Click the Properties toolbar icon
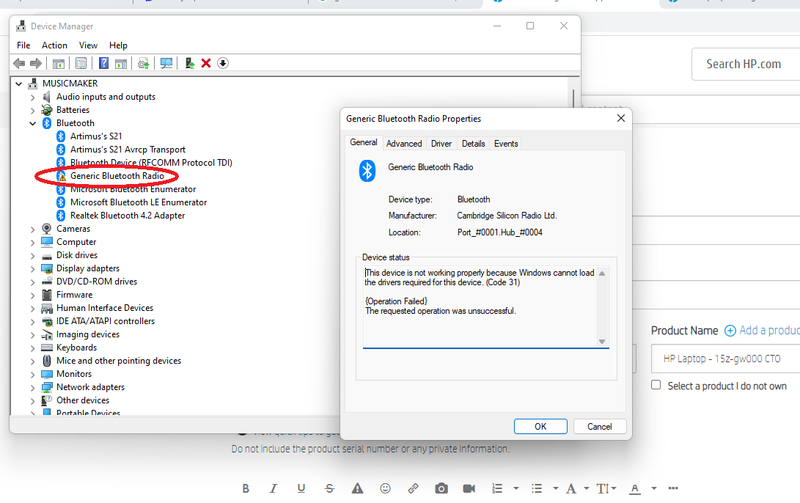Screen dimensions: 800x503 81,63
